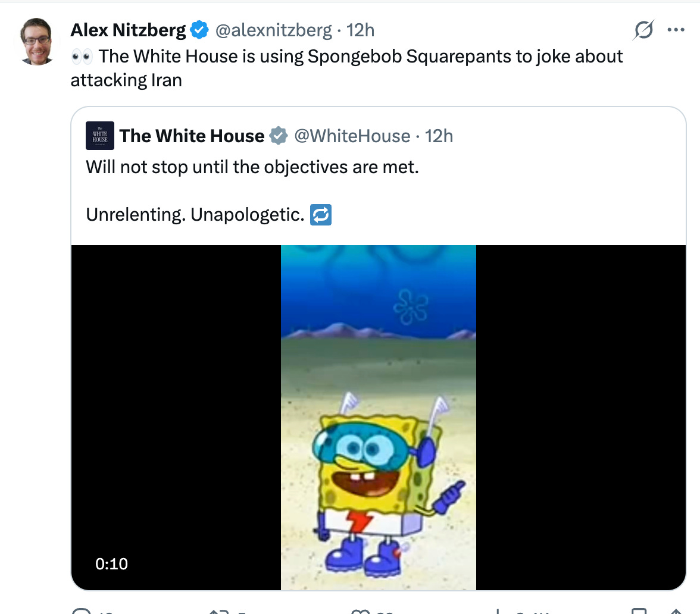The image size is (700, 614).
Task: Click Alex Nitzberg's blue verified badge
Action: (199, 30)
